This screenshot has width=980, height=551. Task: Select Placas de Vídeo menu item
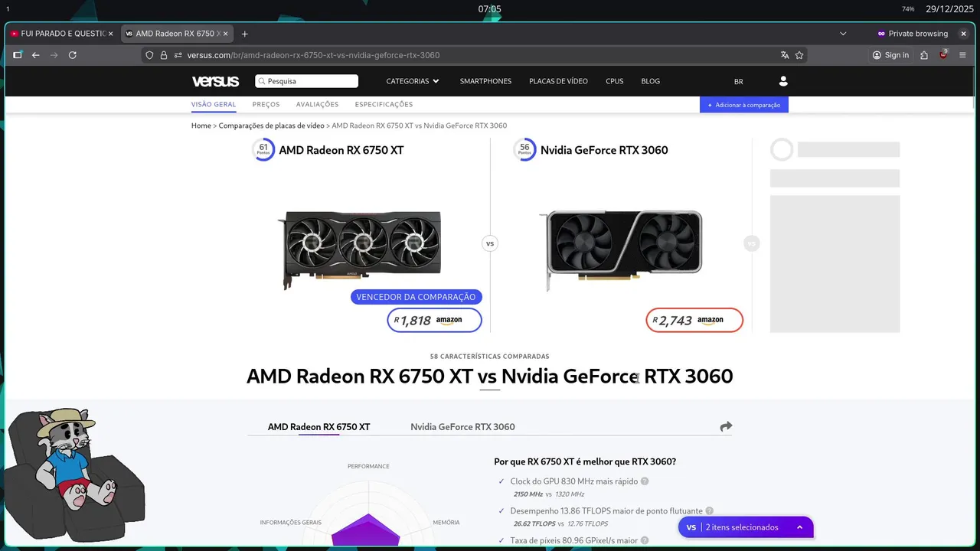[x=558, y=81]
